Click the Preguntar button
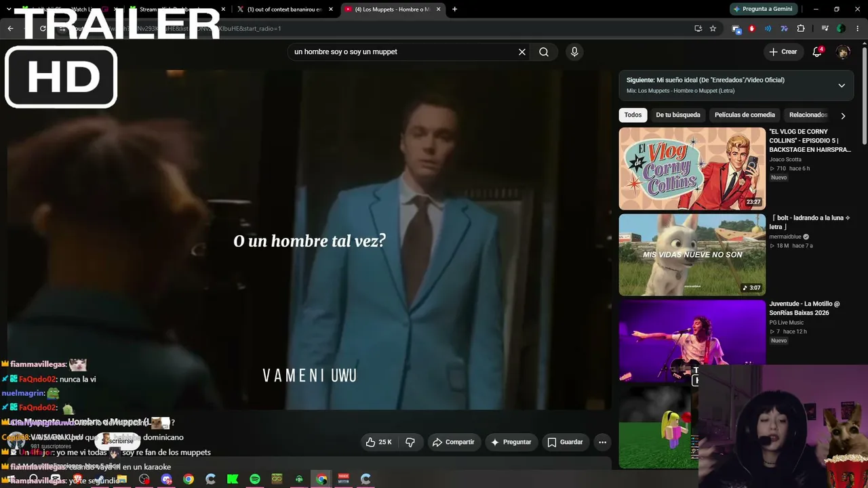 [x=511, y=442]
